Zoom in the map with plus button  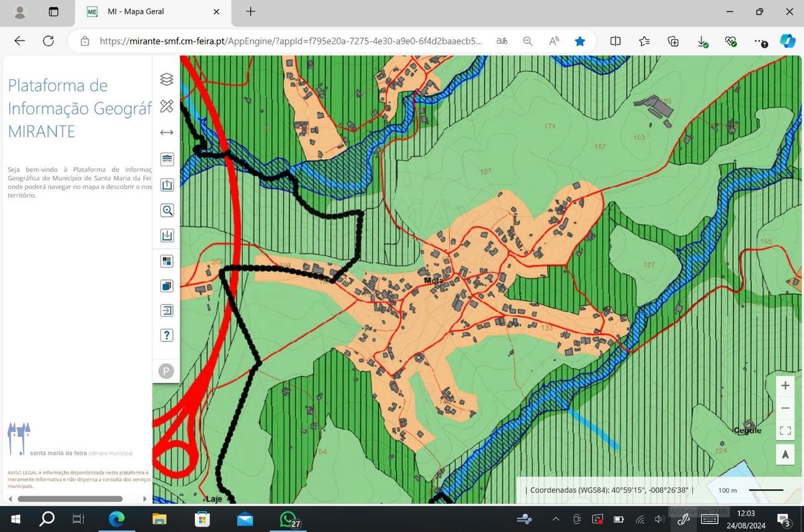[785, 386]
